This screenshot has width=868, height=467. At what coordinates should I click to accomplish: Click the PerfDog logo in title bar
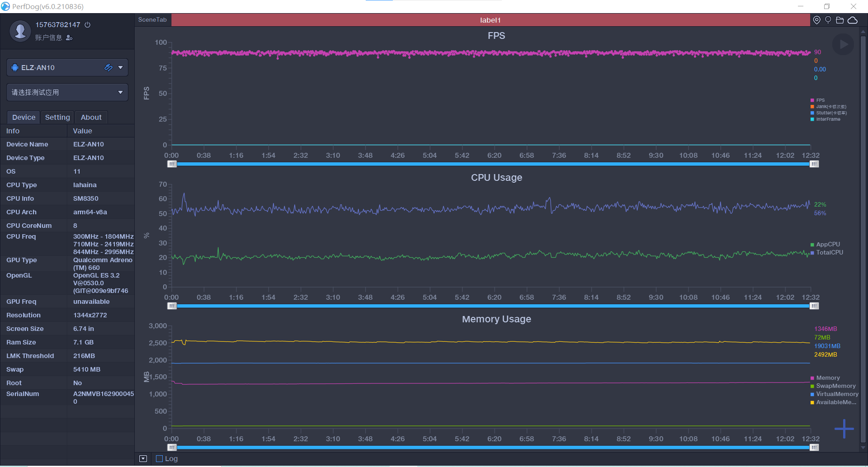[5, 6]
